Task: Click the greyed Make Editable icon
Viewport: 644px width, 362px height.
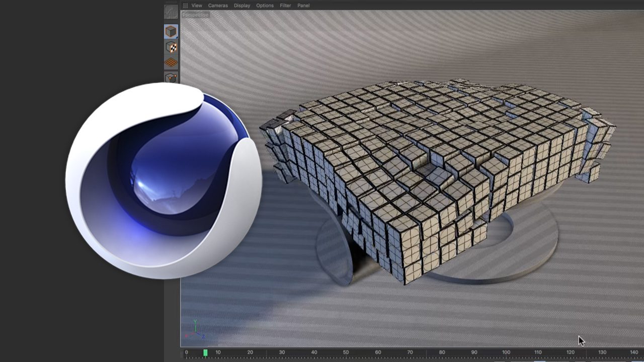Action: click(171, 12)
